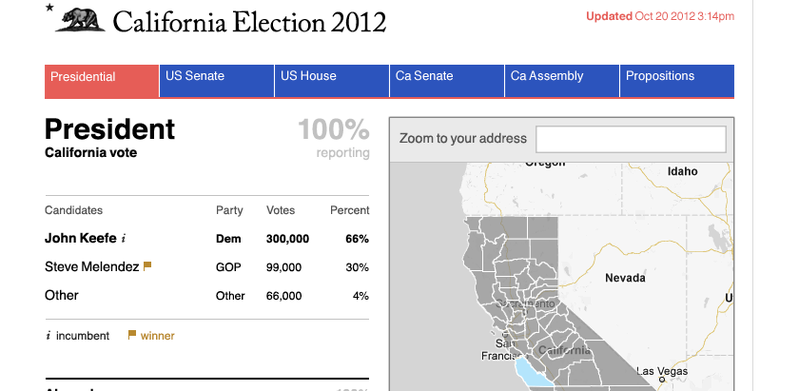Open the Presidential tab
The width and height of the screenshot is (799, 391).
102,81
